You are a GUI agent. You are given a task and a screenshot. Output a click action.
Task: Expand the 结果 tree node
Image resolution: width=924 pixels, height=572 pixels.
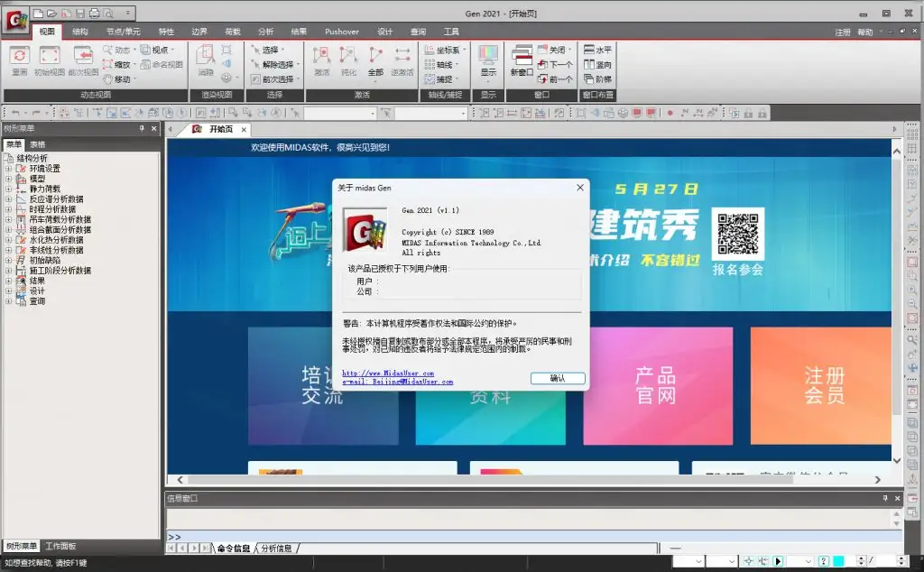click(x=8, y=281)
